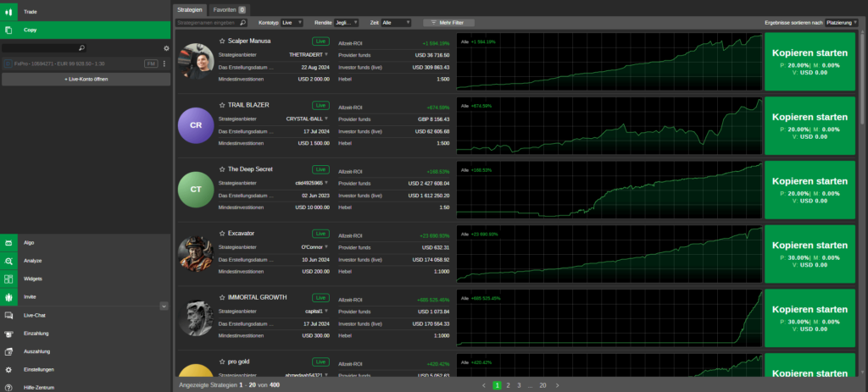Open the IMMORTAL GROWTH statue avatar
The width and height of the screenshot is (868, 392).
coord(196,317)
